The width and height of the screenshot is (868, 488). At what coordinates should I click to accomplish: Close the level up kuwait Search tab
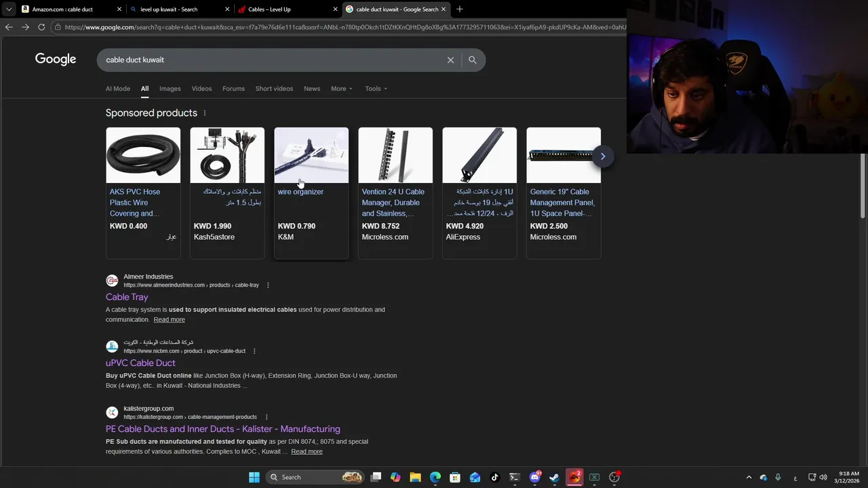coord(227,9)
